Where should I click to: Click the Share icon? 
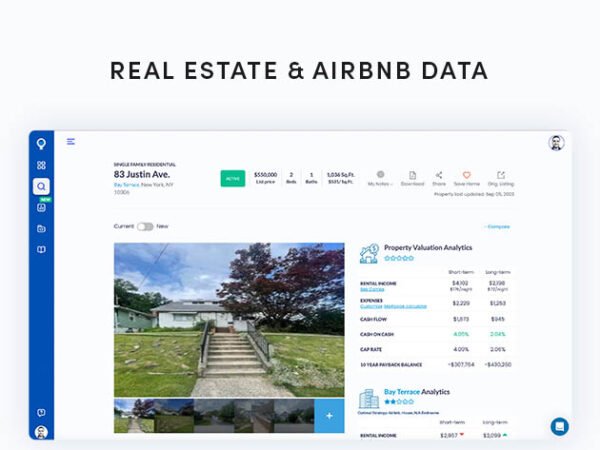[439, 175]
